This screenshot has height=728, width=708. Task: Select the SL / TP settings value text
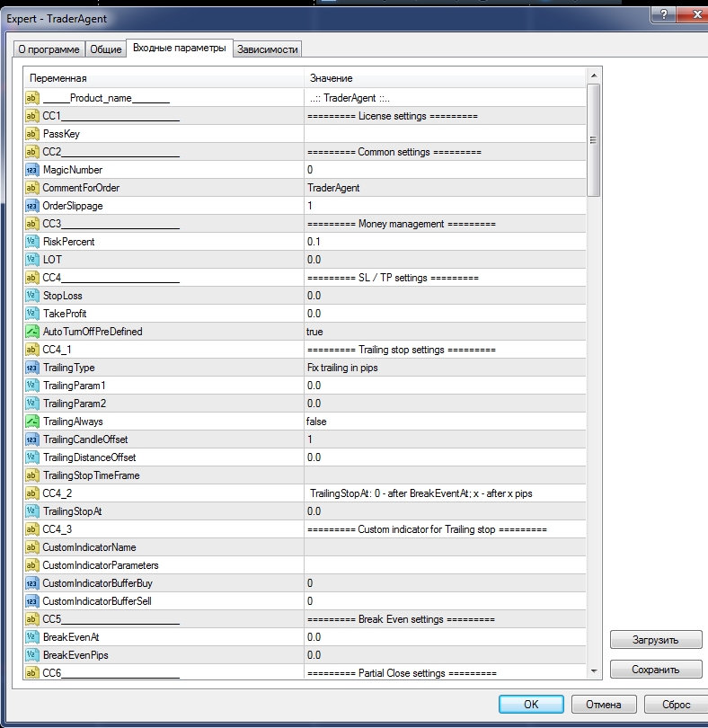[x=393, y=278]
